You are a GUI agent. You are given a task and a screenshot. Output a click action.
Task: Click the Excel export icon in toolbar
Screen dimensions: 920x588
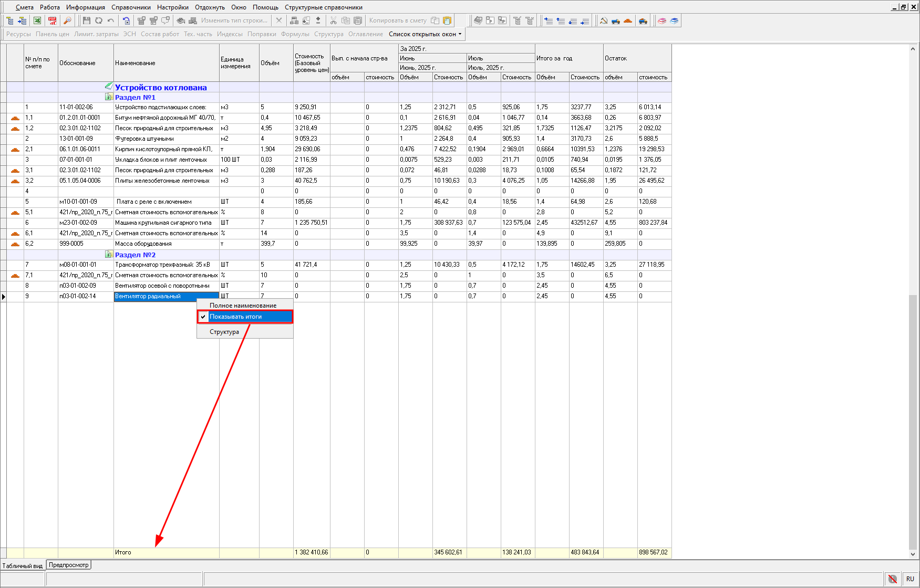(x=37, y=20)
